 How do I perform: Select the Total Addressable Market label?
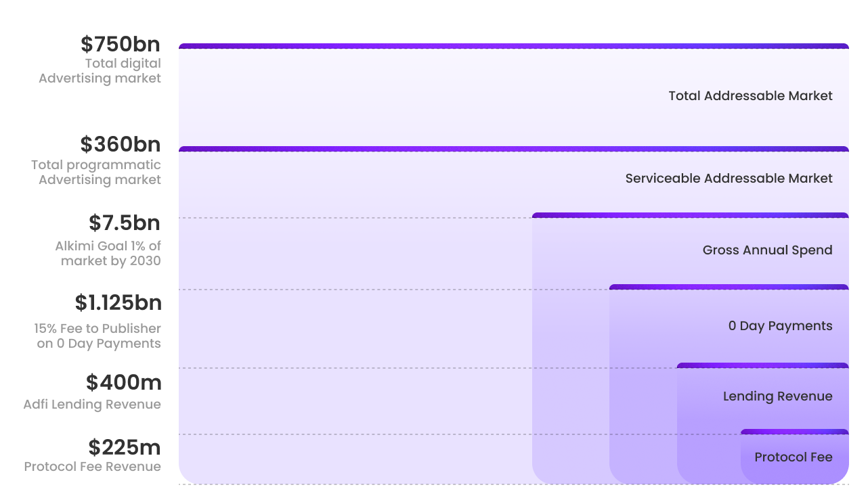coord(750,95)
